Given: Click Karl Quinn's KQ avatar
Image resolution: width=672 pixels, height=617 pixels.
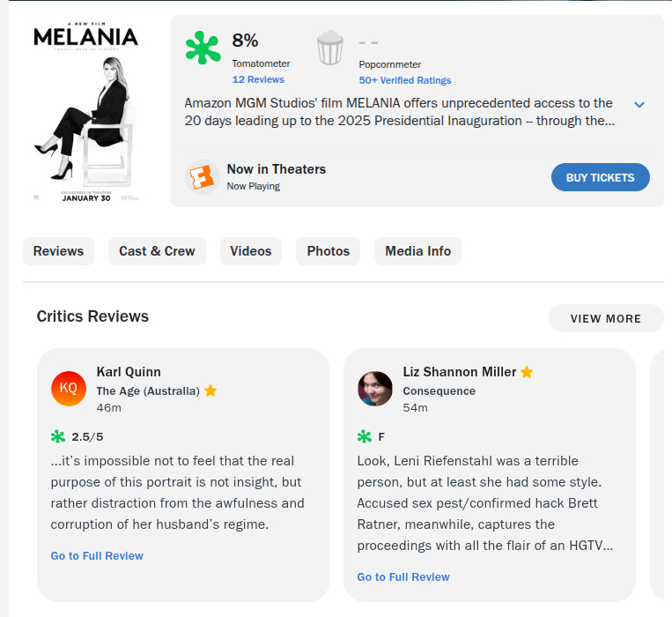Looking at the screenshot, I should tap(69, 388).
